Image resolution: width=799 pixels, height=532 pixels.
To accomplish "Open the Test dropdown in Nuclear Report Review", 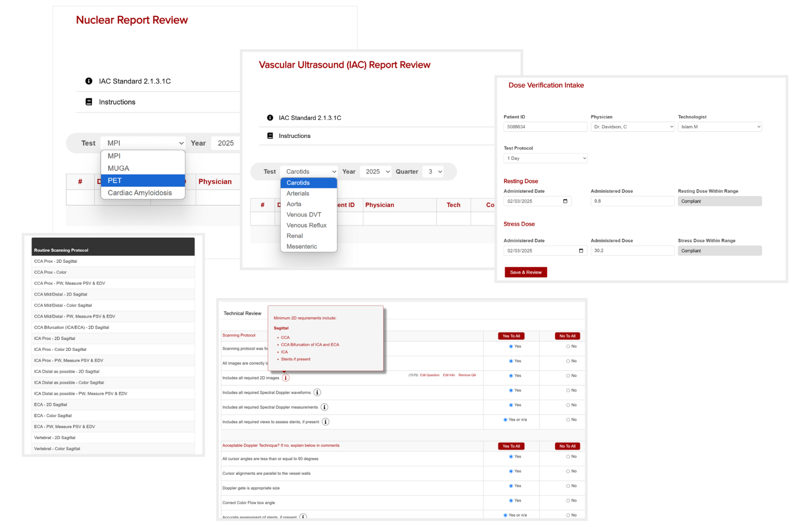I will click(x=143, y=143).
